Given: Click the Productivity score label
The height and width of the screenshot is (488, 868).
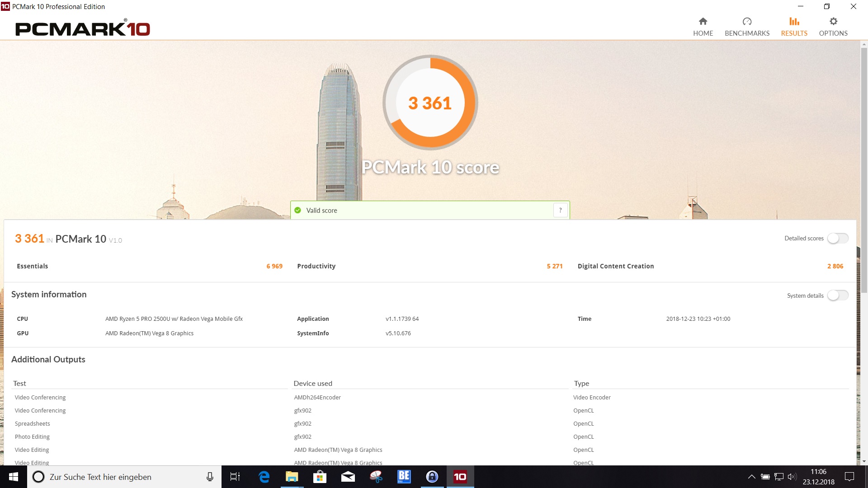Looking at the screenshot, I should point(316,266).
